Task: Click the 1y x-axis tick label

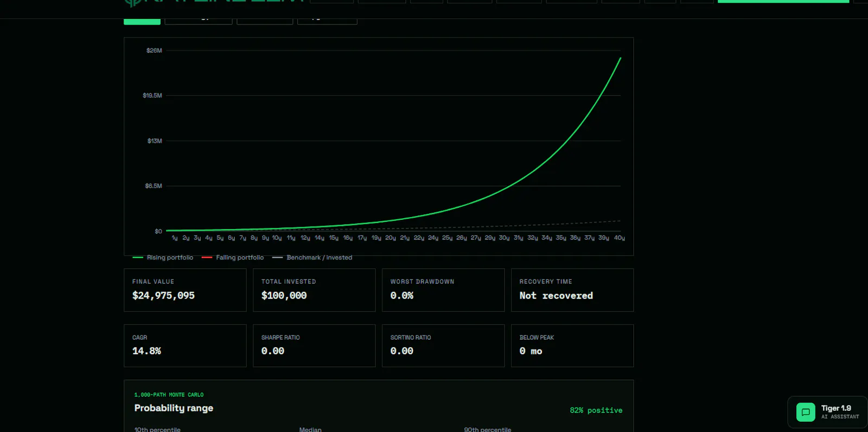Action: 175,238
